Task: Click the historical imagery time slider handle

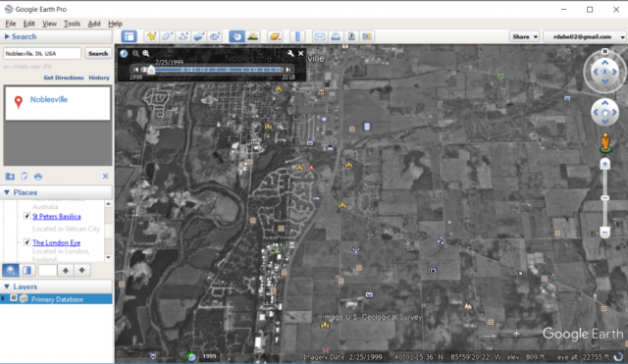Action: tap(151, 70)
